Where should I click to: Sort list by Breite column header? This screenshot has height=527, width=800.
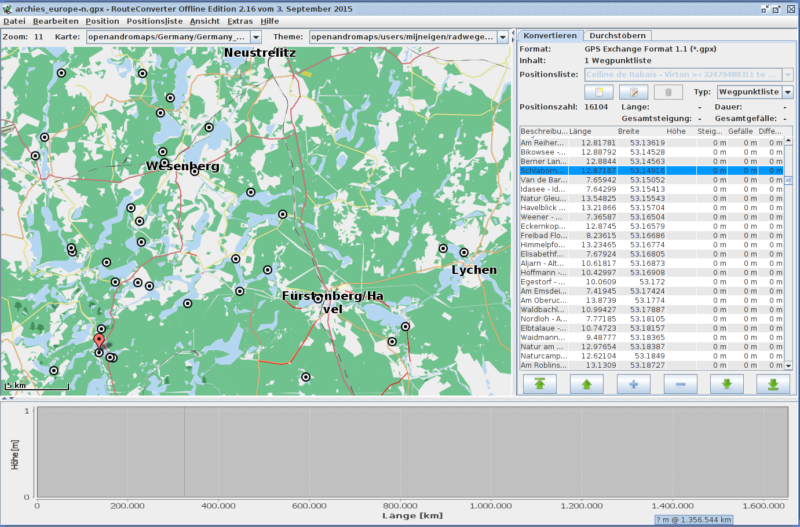(628, 131)
